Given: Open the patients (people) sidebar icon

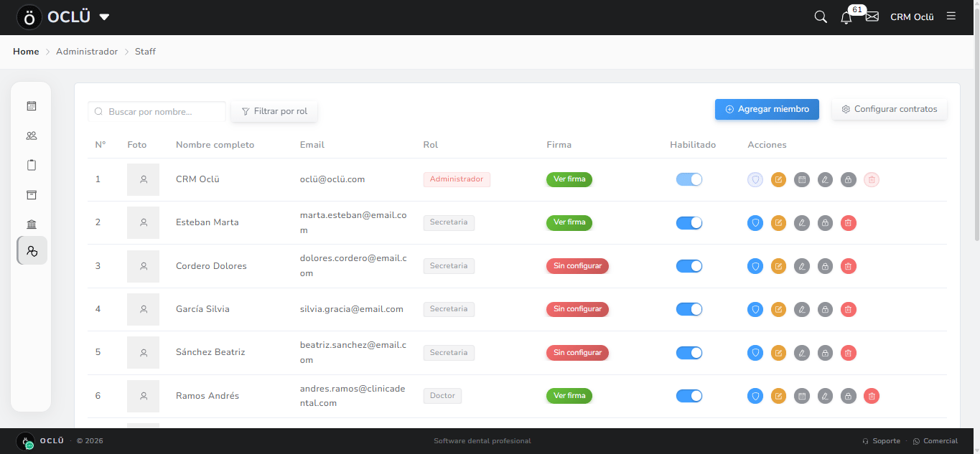Looking at the screenshot, I should 32,136.
